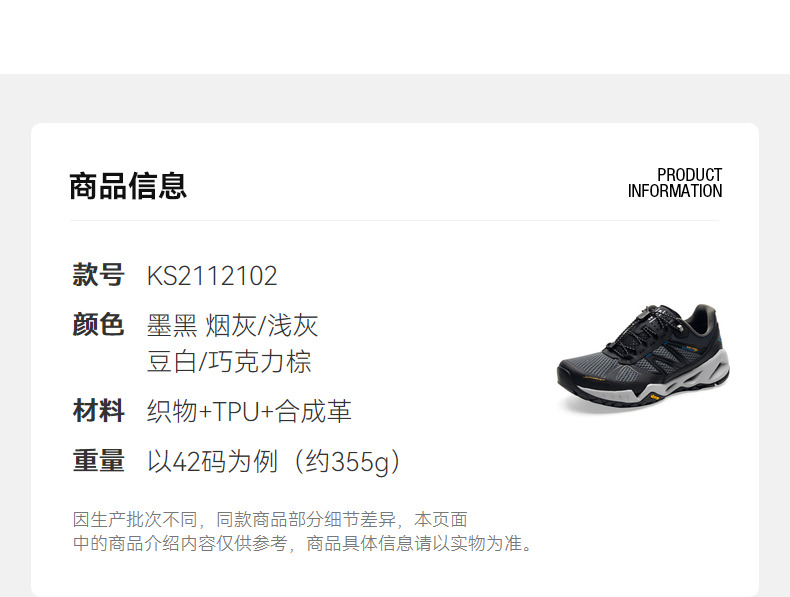Click the running shoe product image

pos(643,358)
